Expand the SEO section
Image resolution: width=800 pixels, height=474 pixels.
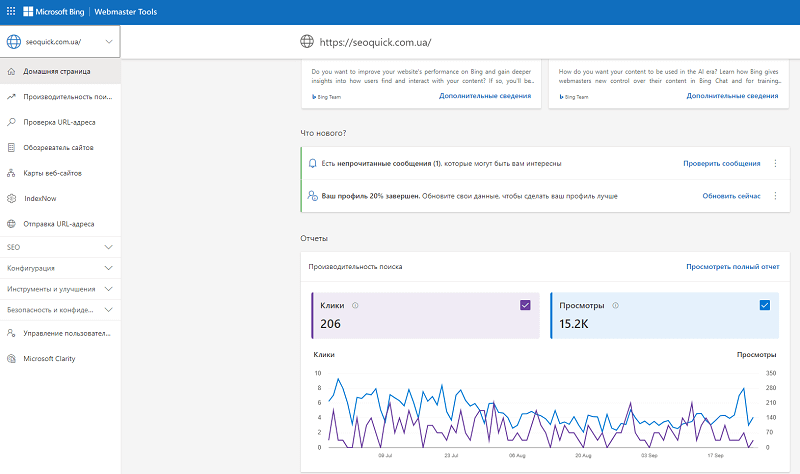click(60, 247)
